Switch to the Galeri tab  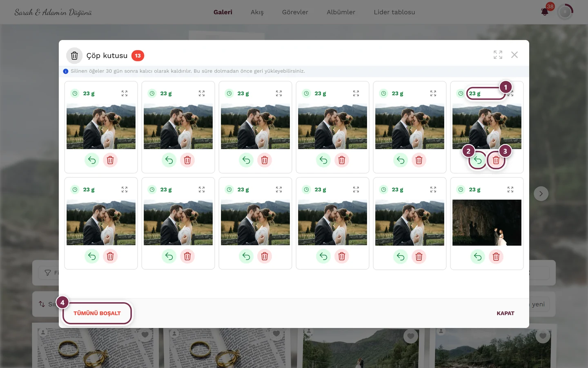coord(223,12)
